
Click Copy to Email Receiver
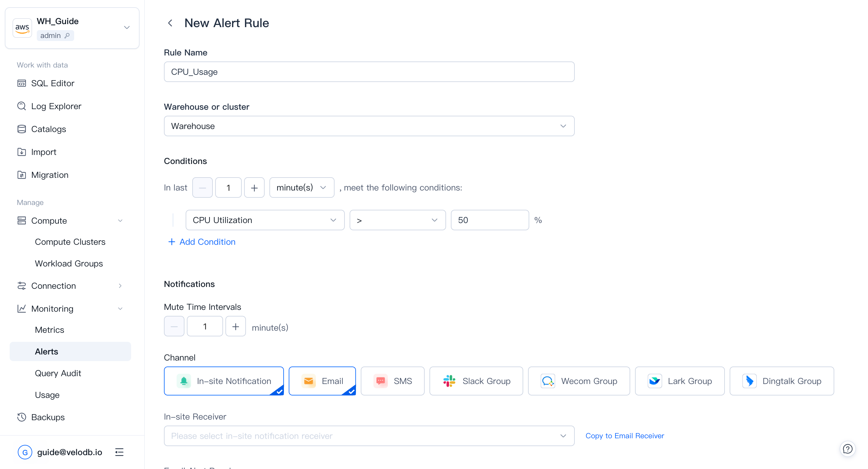coord(625,436)
